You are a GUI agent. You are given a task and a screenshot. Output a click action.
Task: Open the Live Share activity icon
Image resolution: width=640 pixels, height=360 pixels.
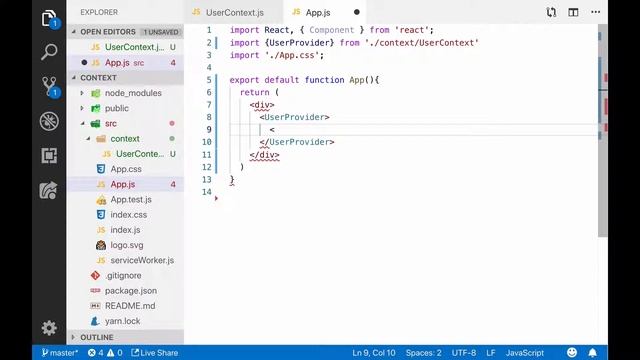pyautogui.click(x=49, y=190)
